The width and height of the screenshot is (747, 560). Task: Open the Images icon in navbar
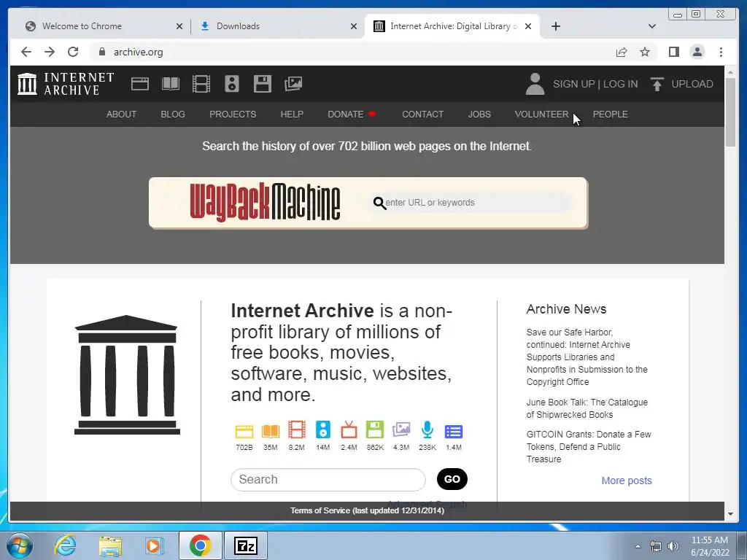tap(293, 84)
